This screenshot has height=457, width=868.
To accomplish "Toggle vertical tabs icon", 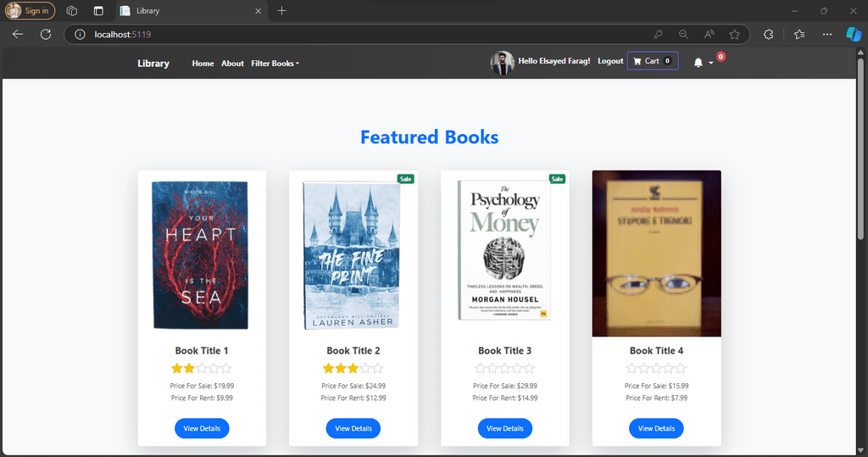I will [98, 10].
